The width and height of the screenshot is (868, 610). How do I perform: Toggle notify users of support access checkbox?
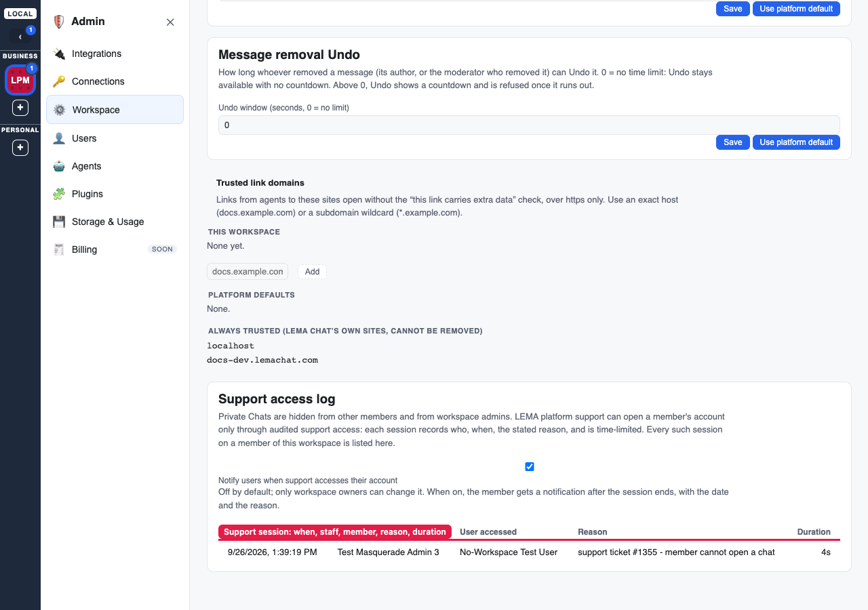click(x=530, y=466)
